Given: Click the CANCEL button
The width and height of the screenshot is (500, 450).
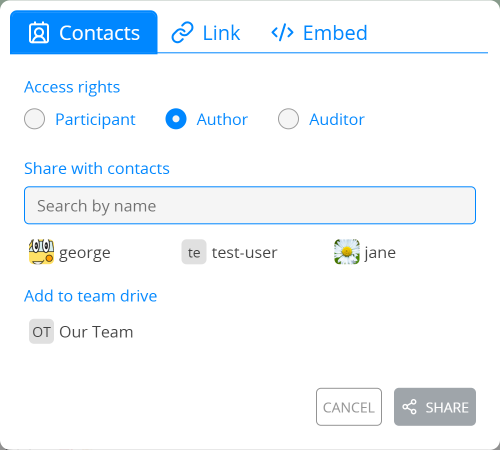Looking at the screenshot, I should pyautogui.click(x=349, y=407).
